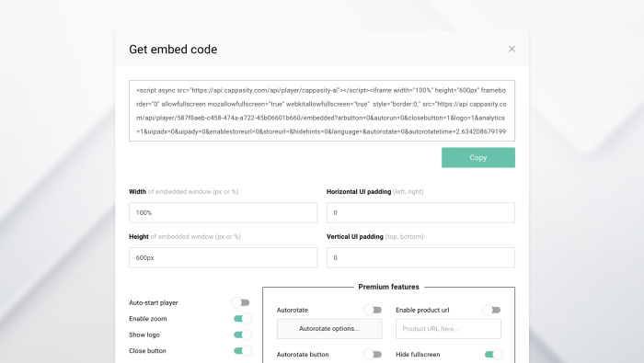Click the Product URL input field
This screenshot has height=363, width=644.
448,329
